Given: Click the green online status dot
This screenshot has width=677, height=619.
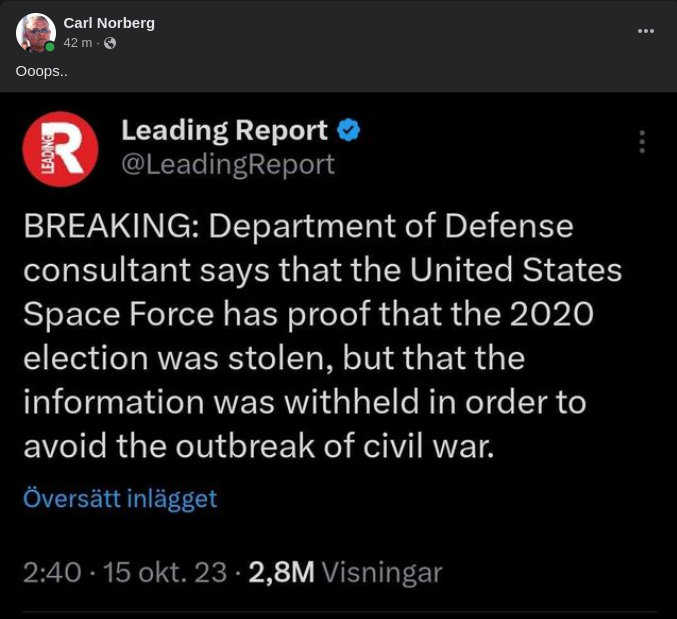Looking at the screenshot, I should coord(50,46).
